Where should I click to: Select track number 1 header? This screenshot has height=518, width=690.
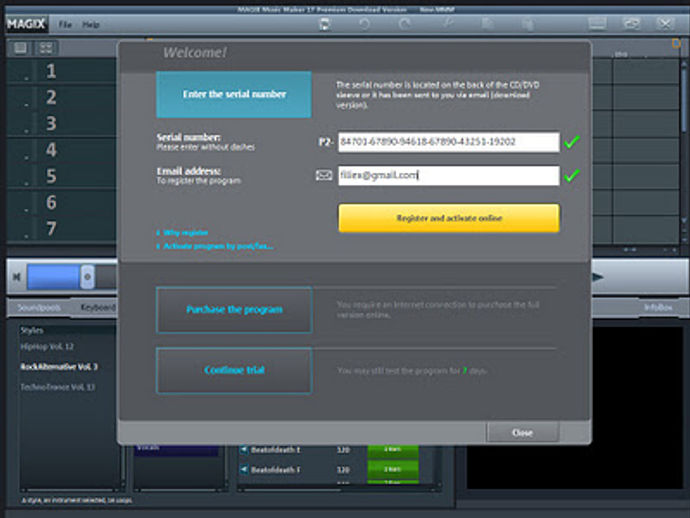coord(51,71)
